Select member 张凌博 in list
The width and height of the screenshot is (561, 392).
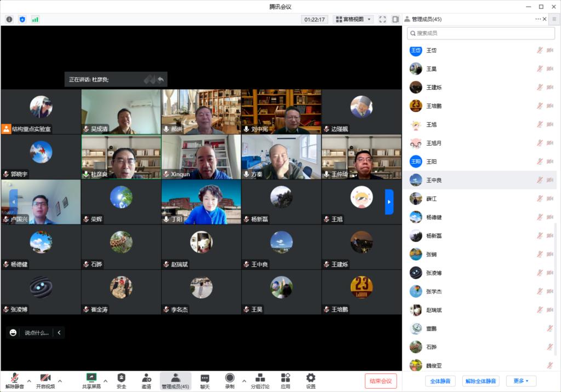point(480,273)
